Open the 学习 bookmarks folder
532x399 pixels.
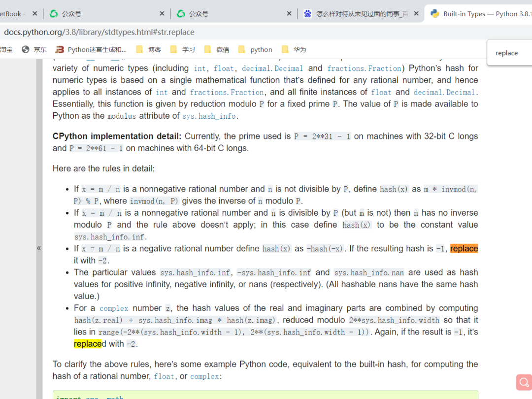(183, 50)
